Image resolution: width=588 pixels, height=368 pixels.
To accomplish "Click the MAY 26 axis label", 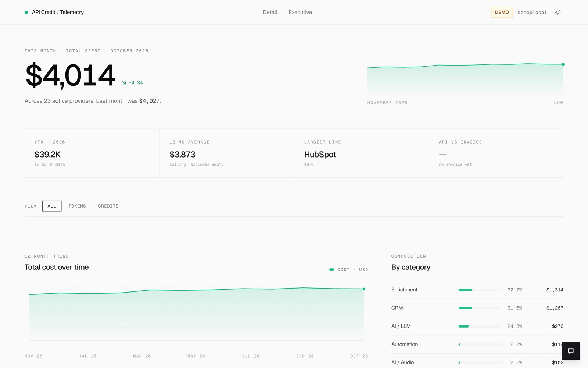I will pyautogui.click(x=196, y=356).
